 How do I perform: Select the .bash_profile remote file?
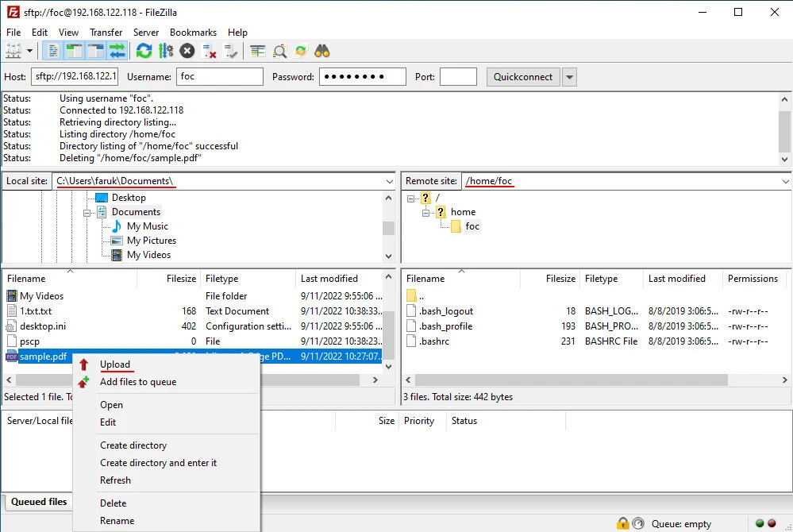445,326
